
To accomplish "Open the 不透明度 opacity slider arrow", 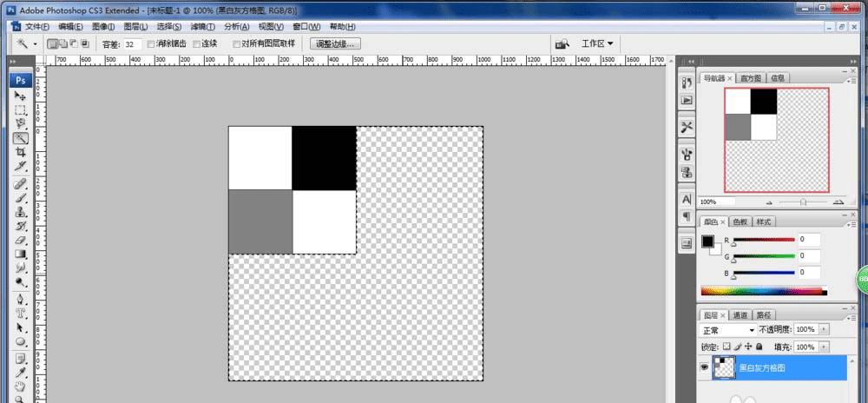I will tap(825, 329).
